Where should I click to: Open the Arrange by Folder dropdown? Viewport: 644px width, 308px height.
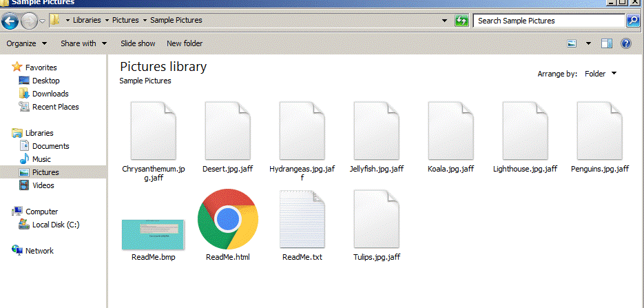click(601, 74)
